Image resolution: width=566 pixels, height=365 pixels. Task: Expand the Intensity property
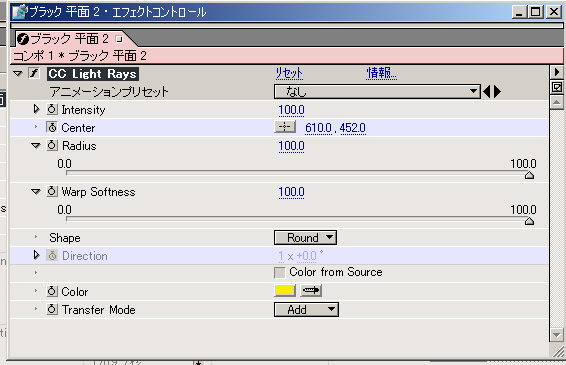(36, 109)
